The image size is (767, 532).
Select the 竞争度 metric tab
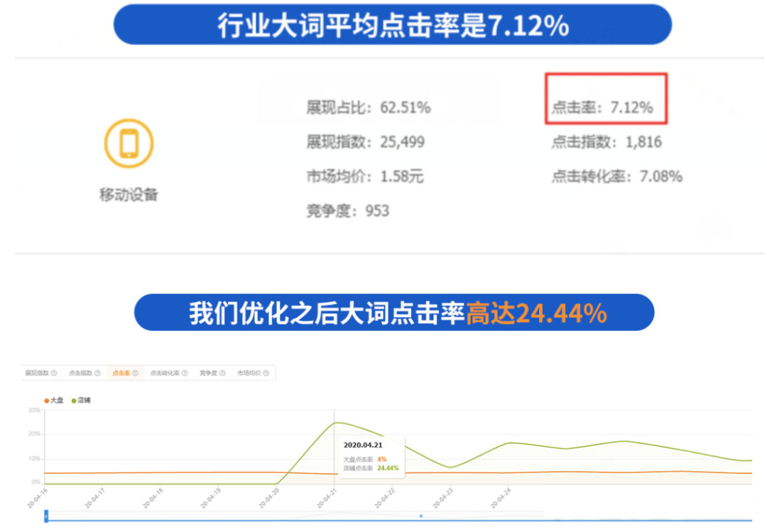pyautogui.click(x=210, y=371)
